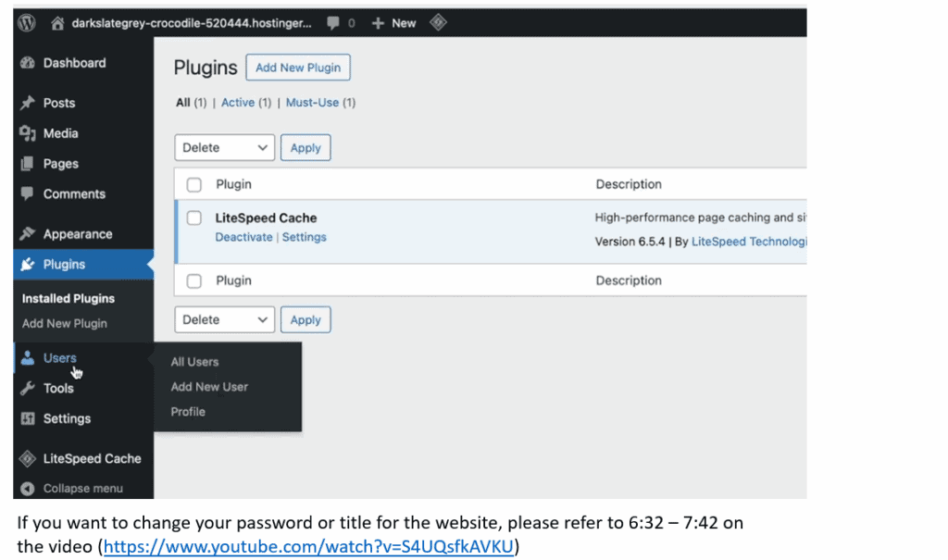The height and width of the screenshot is (560, 948).
Task: Open the YouTube video link
Action: coord(308,546)
